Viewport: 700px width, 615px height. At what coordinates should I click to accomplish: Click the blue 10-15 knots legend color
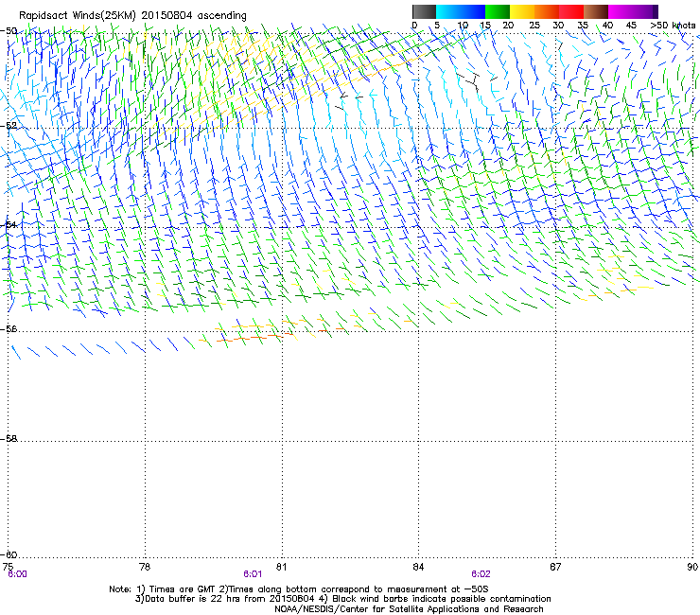pyautogui.click(x=473, y=11)
